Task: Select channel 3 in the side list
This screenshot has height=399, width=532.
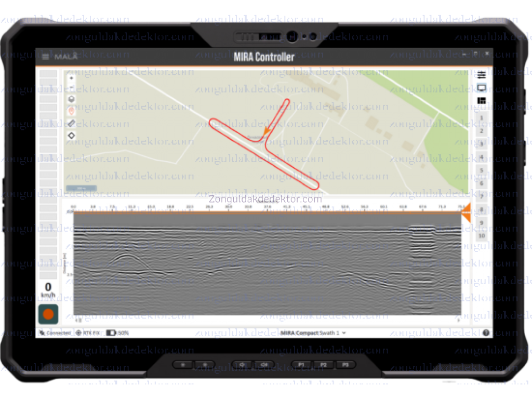Action: [x=481, y=144]
